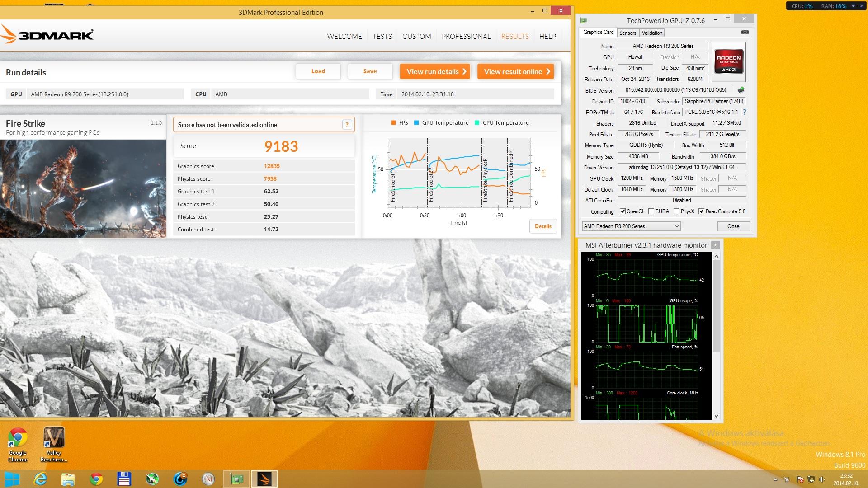Click the GPU name field in GPU-Z

click(663, 46)
